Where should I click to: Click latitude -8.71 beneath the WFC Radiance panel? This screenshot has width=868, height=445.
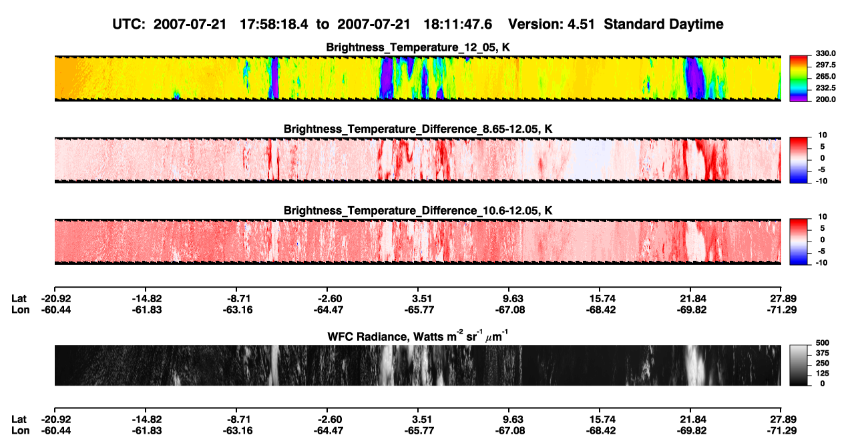point(238,419)
